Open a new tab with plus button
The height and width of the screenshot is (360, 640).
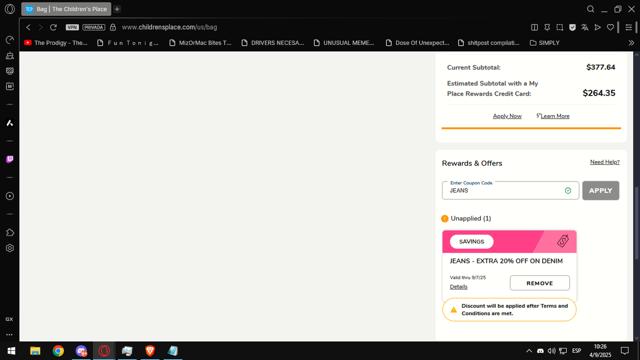click(117, 9)
